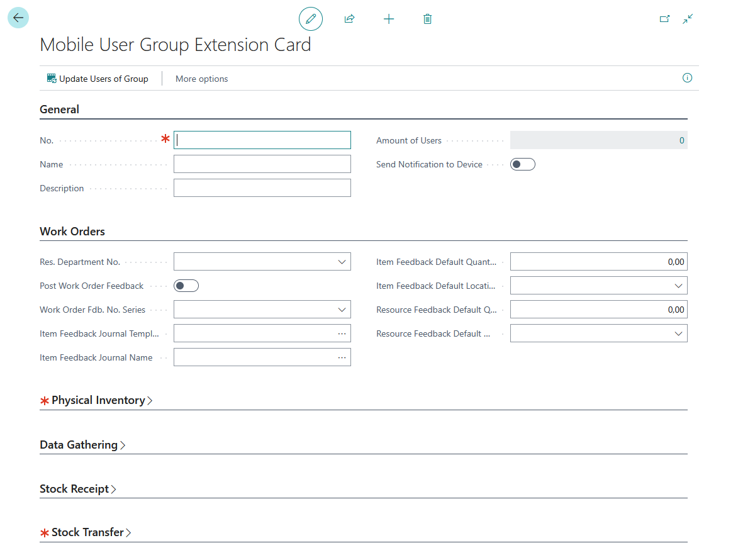
Task: Open Resource Feedback Default dropdown arrow
Action: pos(678,333)
